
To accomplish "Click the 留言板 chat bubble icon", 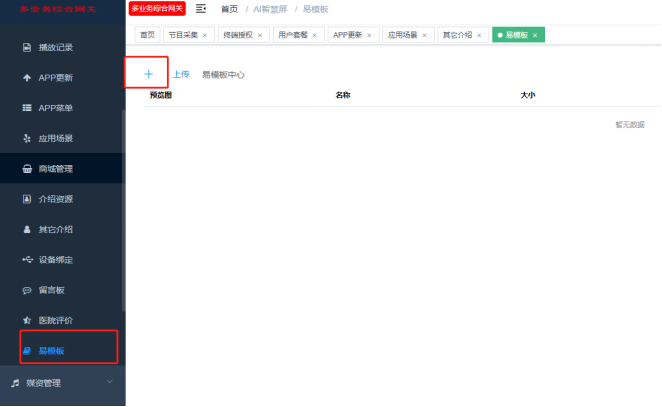I will coord(26,290).
